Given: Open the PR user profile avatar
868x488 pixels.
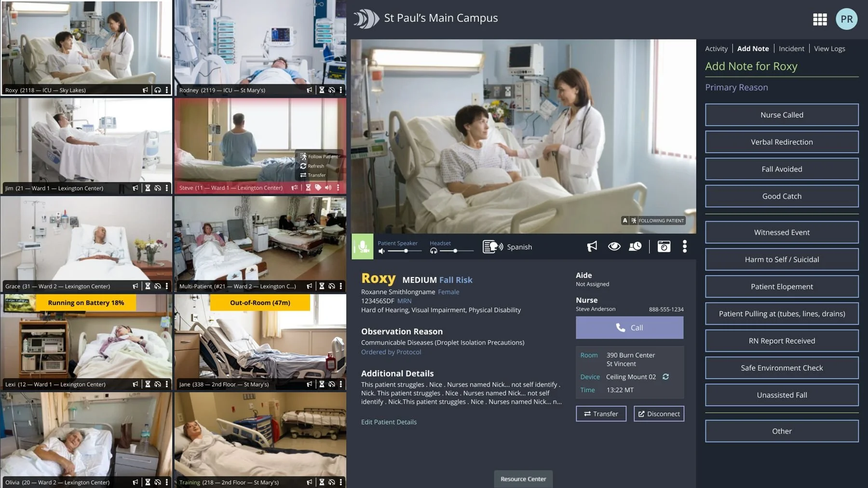Looking at the screenshot, I should [x=847, y=19].
